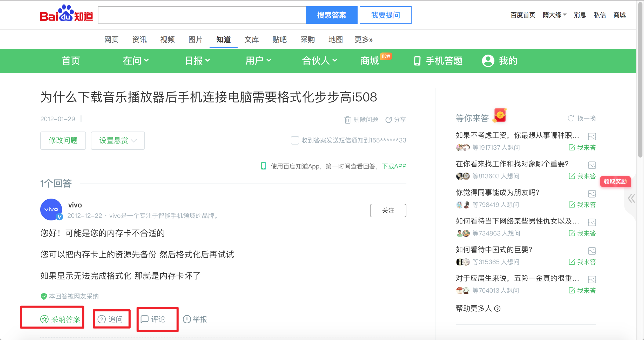
Task: Open the 文库 tab
Action: pyautogui.click(x=251, y=40)
